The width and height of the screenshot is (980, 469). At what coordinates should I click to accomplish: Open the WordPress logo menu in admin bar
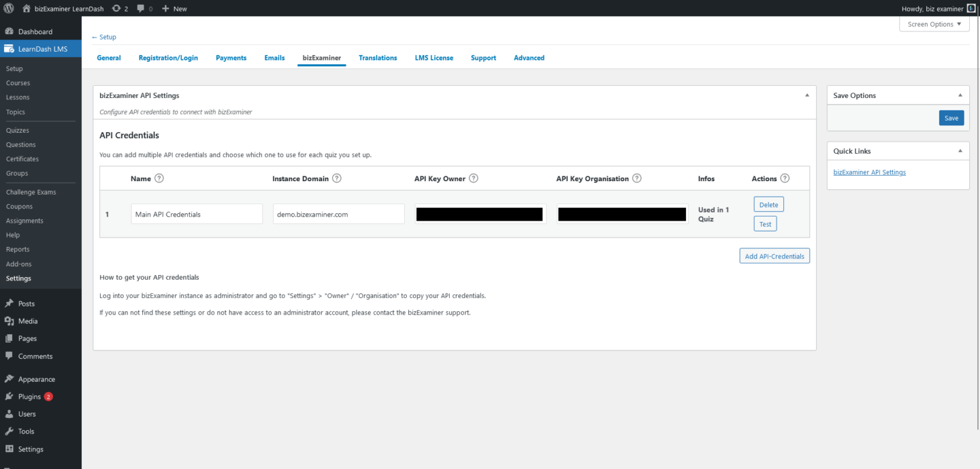tap(7, 8)
